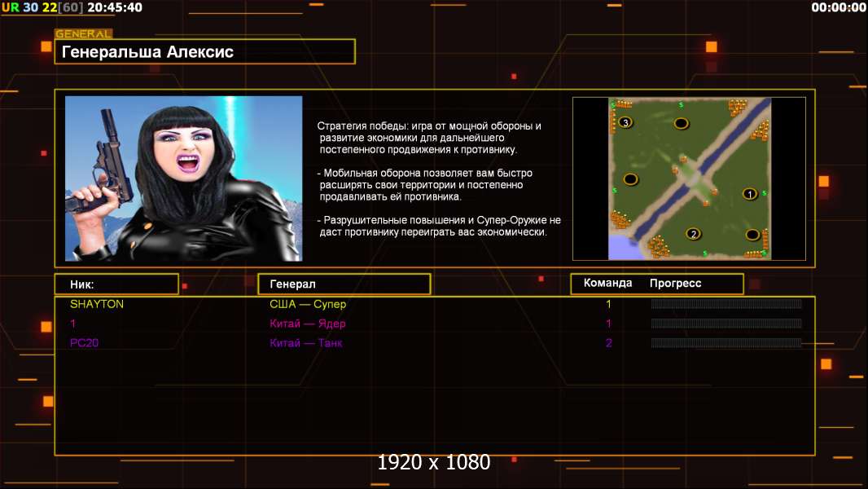Click the 20:45:40 clock readout
868x489 pixels.
(115, 7)
